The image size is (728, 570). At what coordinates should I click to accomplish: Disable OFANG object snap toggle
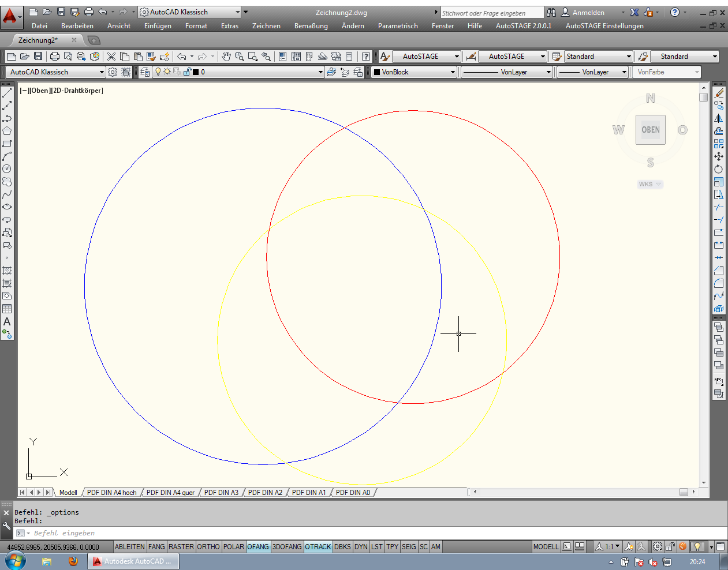pyautogui.click(x=258, y=547)
